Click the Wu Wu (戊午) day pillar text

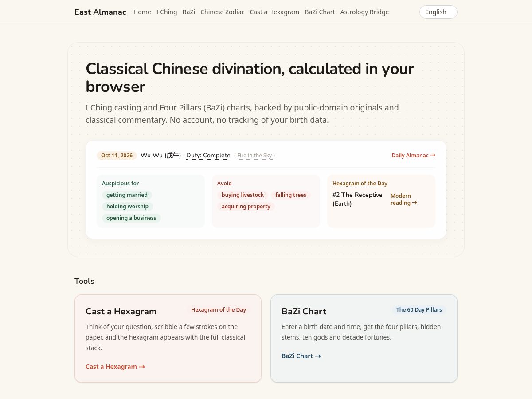[x=160, y=155]
